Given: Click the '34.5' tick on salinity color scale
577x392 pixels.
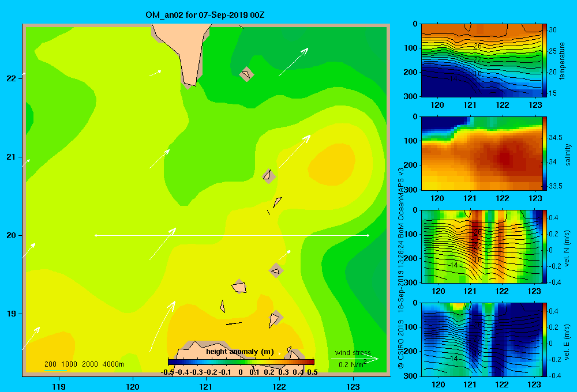Looking at the screenshot, I should point(555,138).
